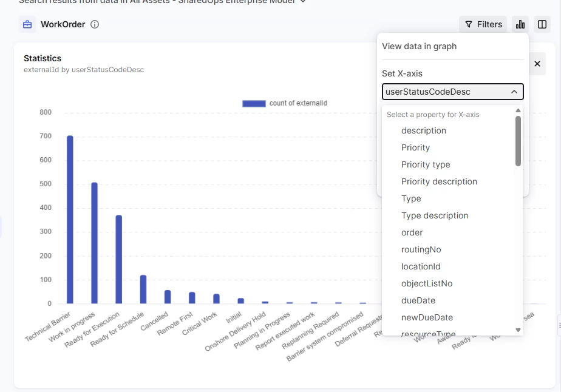
Task: Choose 'Priority' from the X-axis list
Action: (x=415, y=147)
